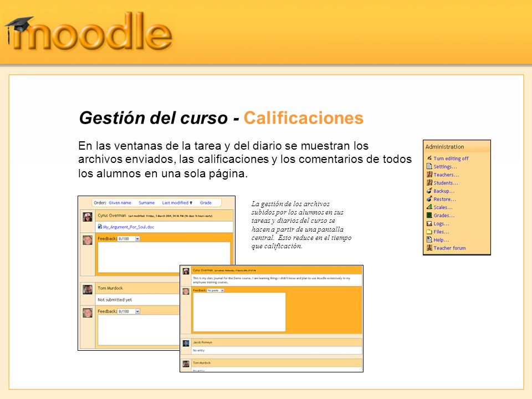Viewport: 532px width, 399px height.
Task: Click the icon beside Students in Administration
Action: click(429, 182)
